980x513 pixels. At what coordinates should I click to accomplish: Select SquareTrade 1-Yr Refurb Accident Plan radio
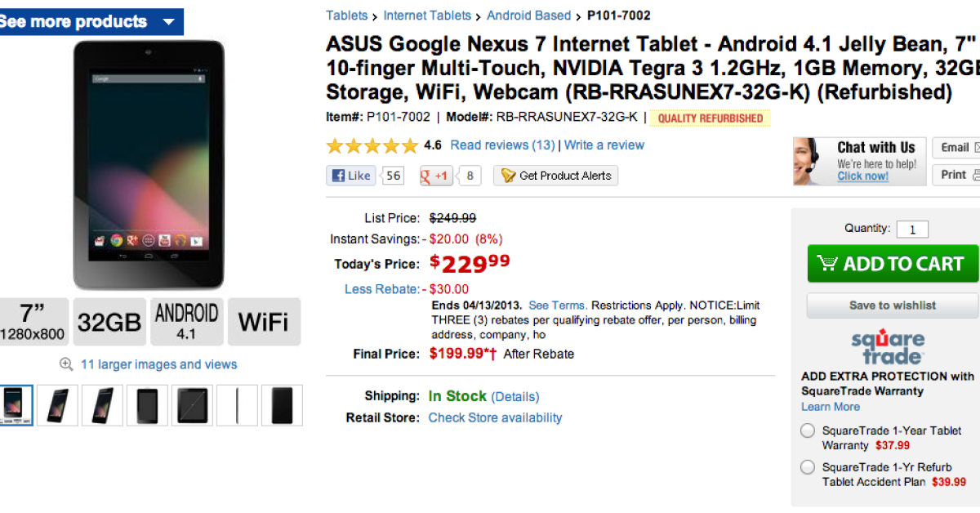808,467
